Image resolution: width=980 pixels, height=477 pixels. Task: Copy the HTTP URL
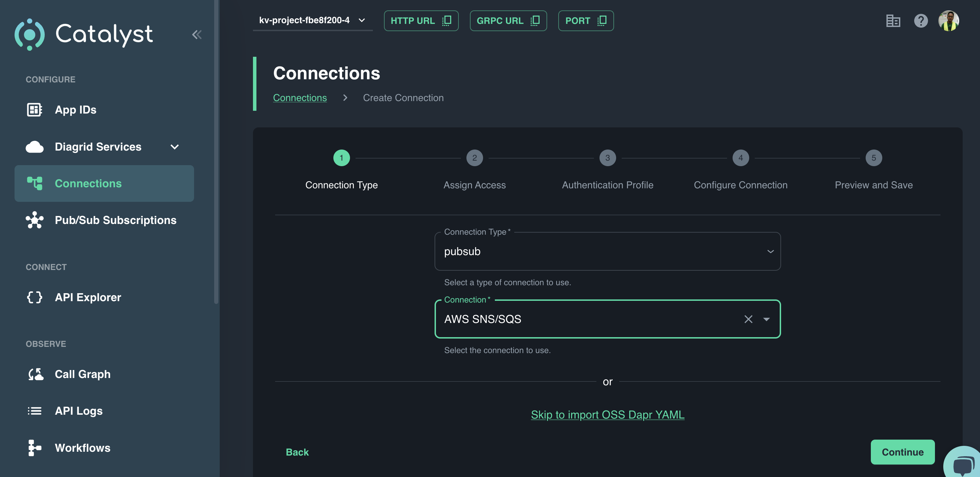(x=421, y=20)
